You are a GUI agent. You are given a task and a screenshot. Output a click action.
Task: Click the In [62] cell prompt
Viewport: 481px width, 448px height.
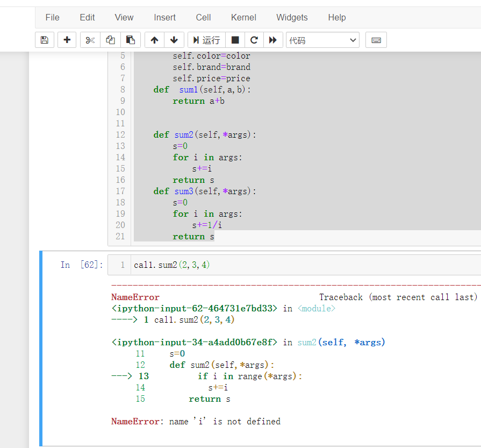(82, 265)
